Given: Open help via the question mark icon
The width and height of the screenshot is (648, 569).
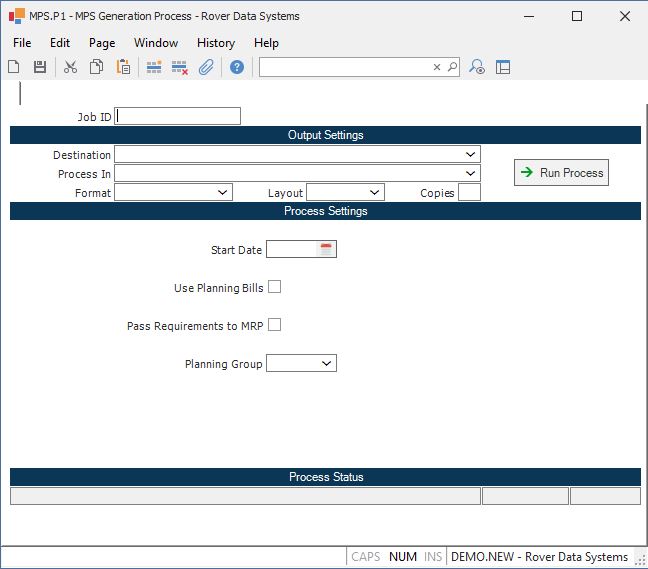Looking at the screenshot, I should pyautogui.click(x=237, y=67).
